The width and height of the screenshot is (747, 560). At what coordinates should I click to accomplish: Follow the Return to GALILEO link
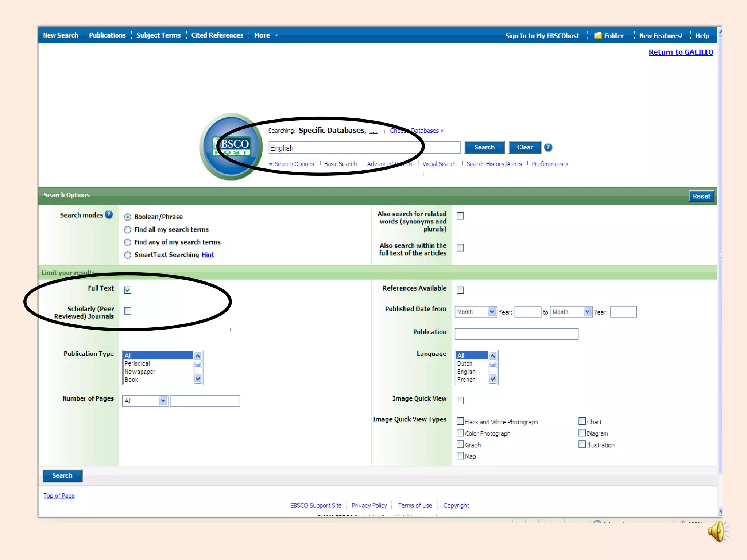(681, 52)
